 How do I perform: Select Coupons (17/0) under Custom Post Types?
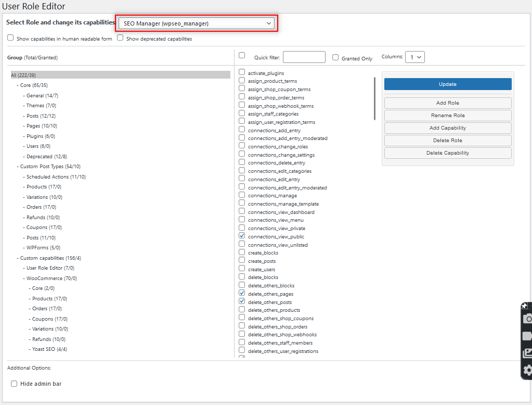tap(44, 227)
